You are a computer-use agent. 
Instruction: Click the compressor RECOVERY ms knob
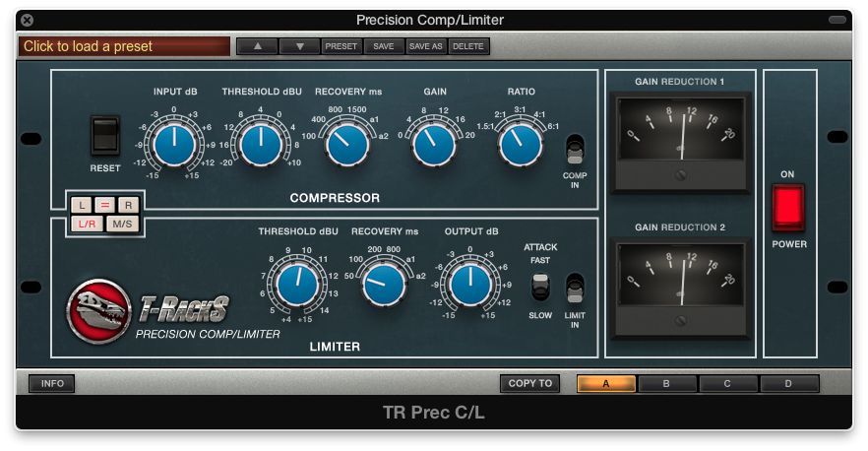click(x=347, y=145)
